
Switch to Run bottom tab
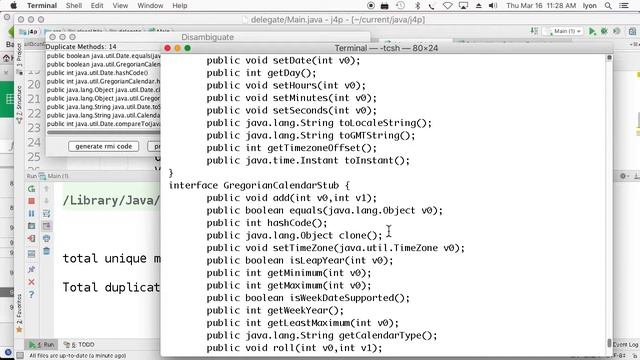41,344
